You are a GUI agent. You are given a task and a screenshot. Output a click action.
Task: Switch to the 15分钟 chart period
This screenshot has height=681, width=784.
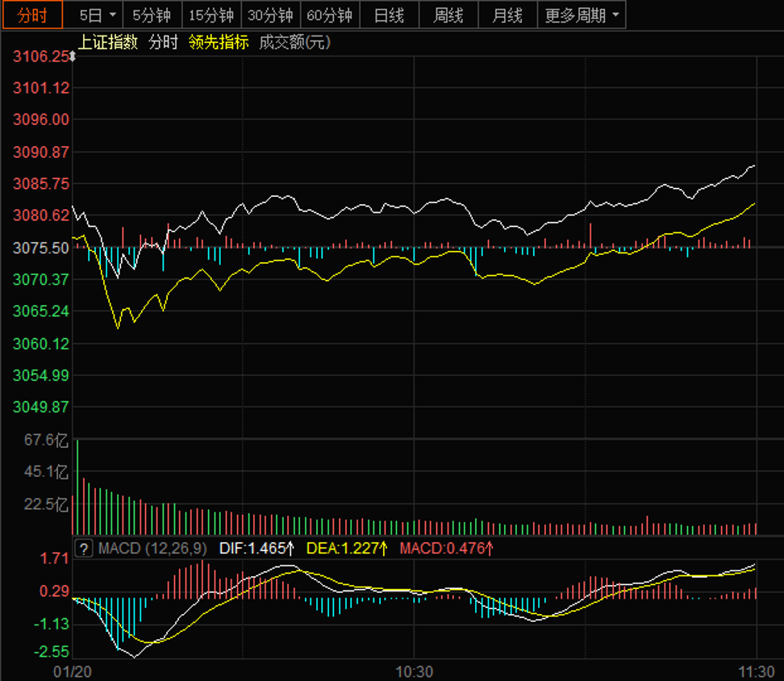[x=211, y=15]
